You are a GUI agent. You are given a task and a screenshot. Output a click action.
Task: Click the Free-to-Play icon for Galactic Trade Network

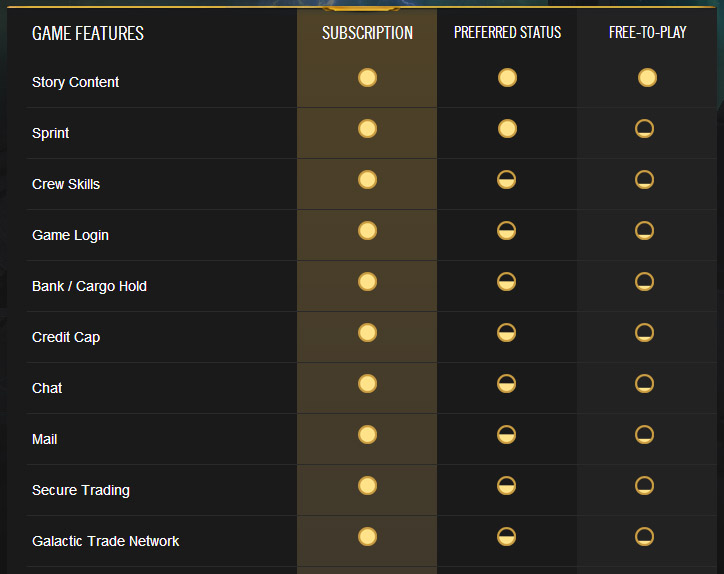(647, 537)
